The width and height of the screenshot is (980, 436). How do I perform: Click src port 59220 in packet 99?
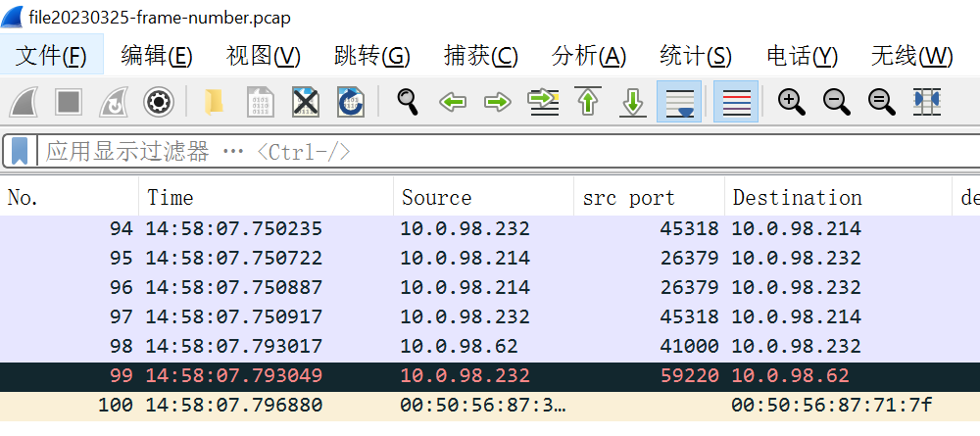(x=689, y=375)
